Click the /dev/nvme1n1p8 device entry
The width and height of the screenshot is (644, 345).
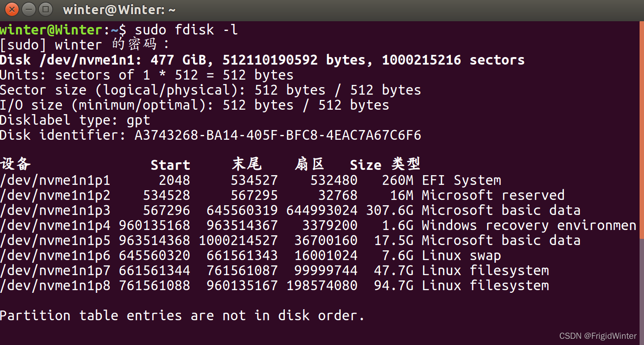(55, 286)
